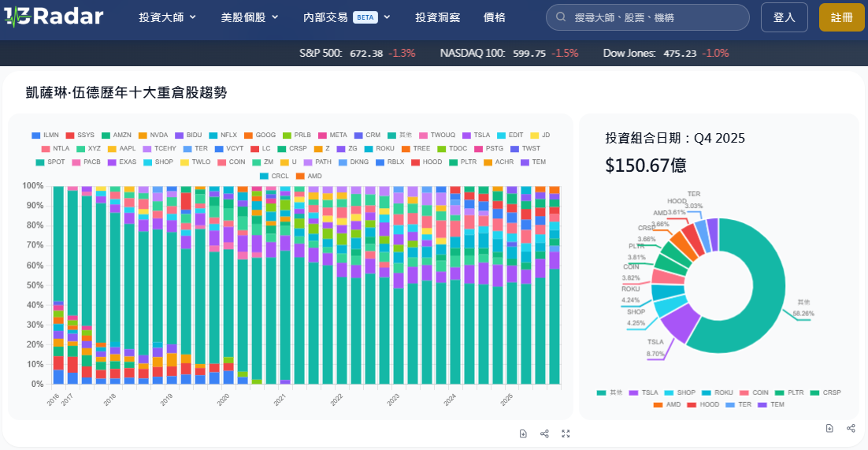Toggle SSYS series in bar chart legend
This screenshot has height=450, width=868.
click(80, 136)
